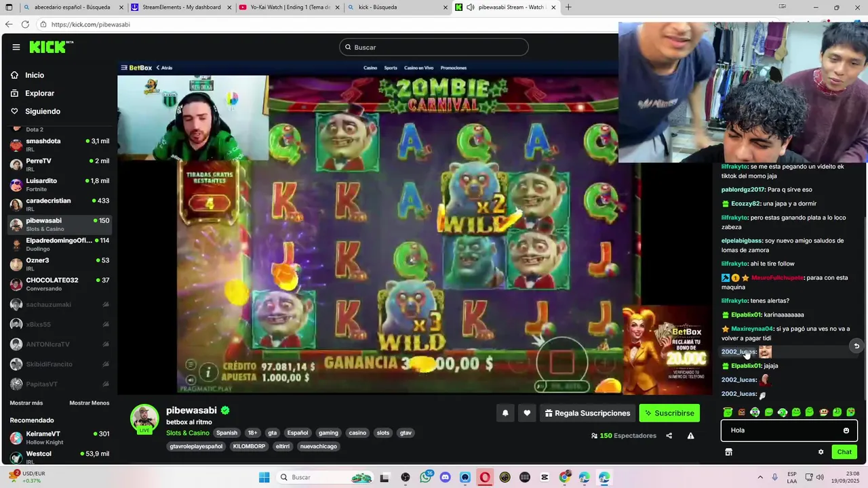Viewport: 868px width, 488px height.
Task: Click the share stream icon
Action: [x=669, y=436]
